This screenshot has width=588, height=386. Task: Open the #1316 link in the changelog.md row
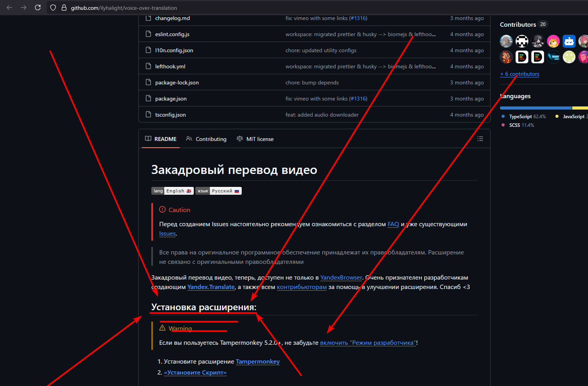coord(358,18)
